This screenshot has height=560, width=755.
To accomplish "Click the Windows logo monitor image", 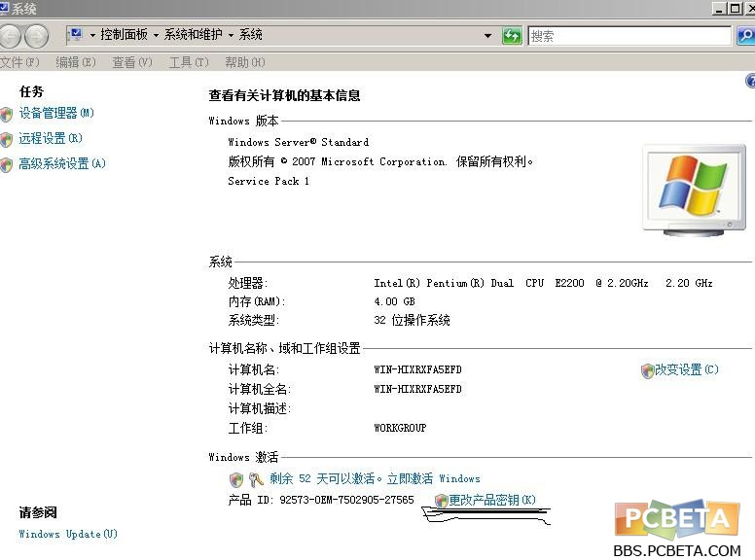I will [x=695, y=190].
